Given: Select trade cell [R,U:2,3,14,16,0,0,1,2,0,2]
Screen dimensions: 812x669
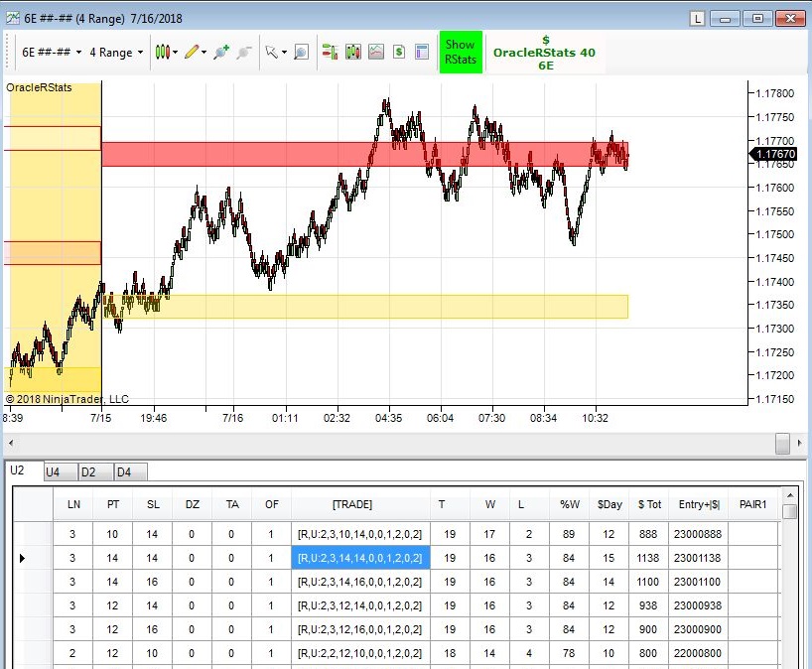Looking at the screenshot, I should 360,582.
